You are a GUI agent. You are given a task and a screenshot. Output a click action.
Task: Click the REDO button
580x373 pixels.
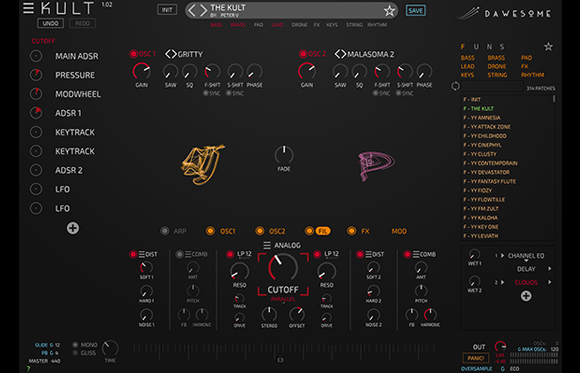82,23
